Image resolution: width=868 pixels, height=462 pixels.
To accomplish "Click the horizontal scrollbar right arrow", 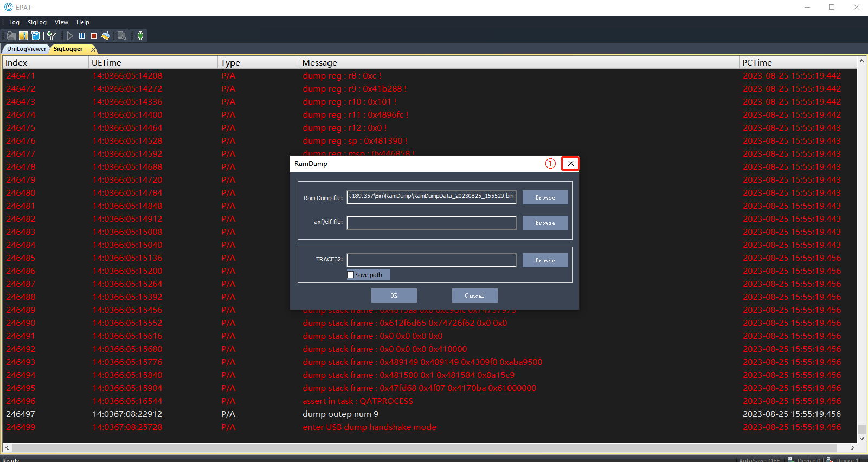I will point(853,448).
